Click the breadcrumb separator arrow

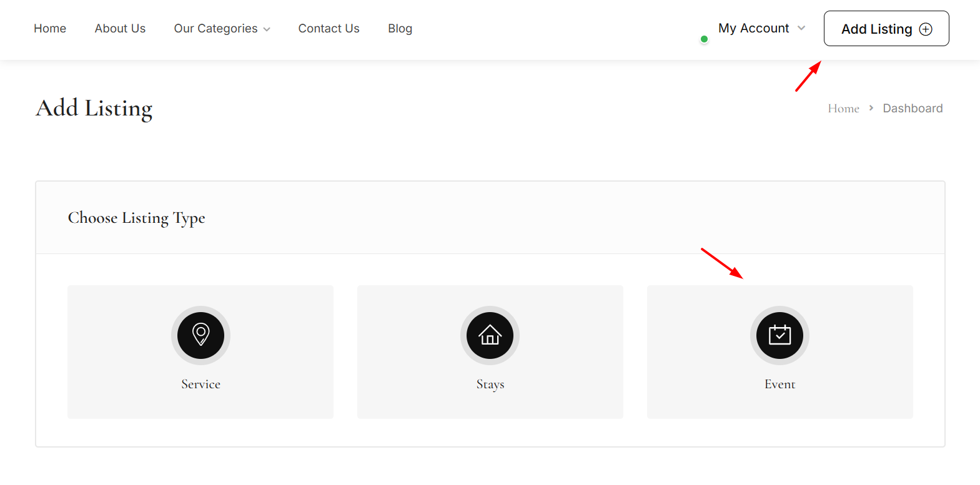coord(871,108)
